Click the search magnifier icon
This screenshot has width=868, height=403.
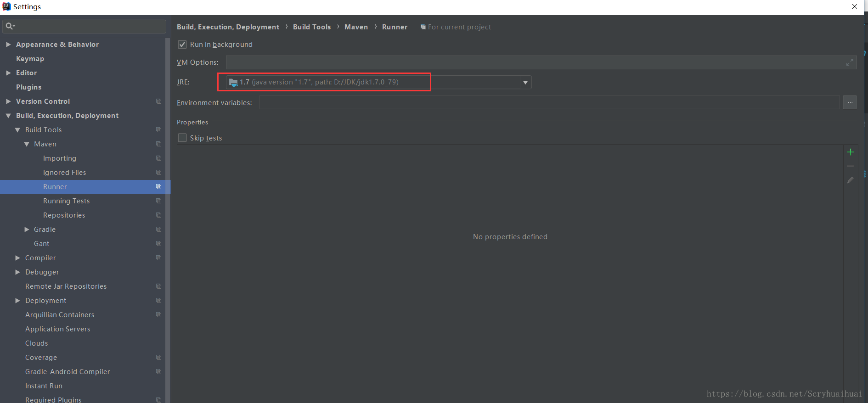coord(10,26)
